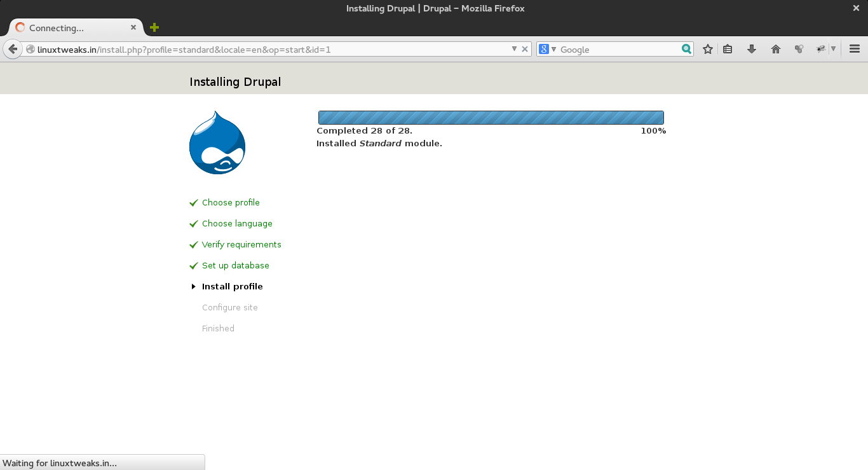The width and height of the screenshot is (868, 470).
Task: Open the Firefox hamburger menu
Action: coord(855,48)
